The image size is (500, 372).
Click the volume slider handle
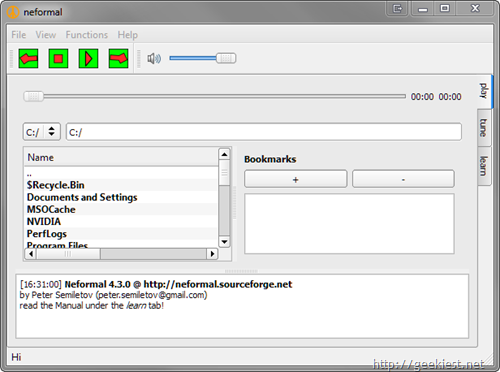(226, 58)
